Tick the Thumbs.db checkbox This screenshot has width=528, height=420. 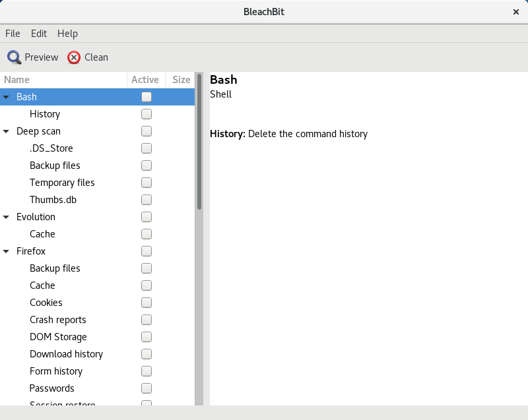pyautogui.click(x=147, y=200)
